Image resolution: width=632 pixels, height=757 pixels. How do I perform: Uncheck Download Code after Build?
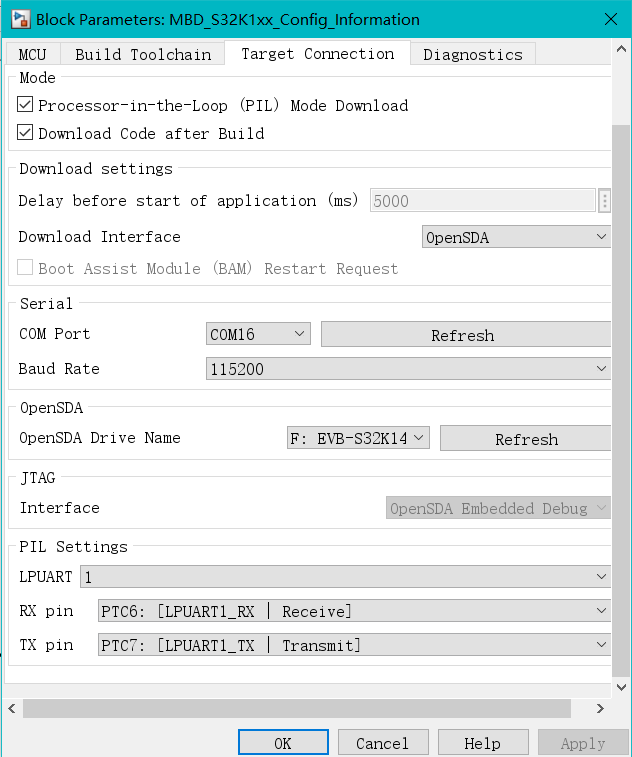(26, 133)
